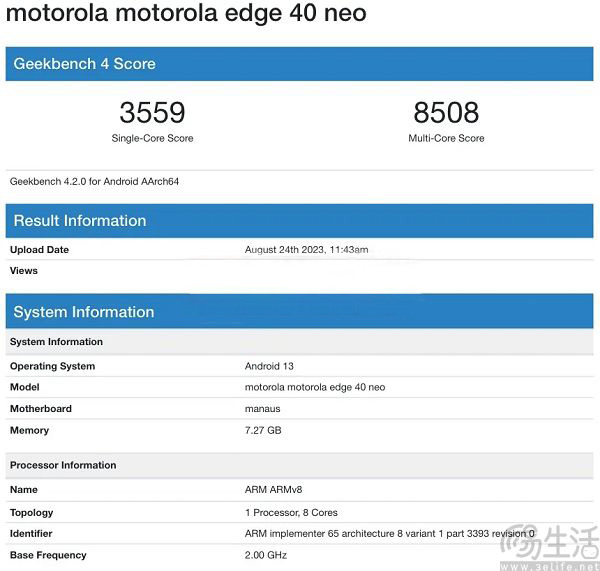Click the 'Model' row label
The image size is (600, 571).
24,387
